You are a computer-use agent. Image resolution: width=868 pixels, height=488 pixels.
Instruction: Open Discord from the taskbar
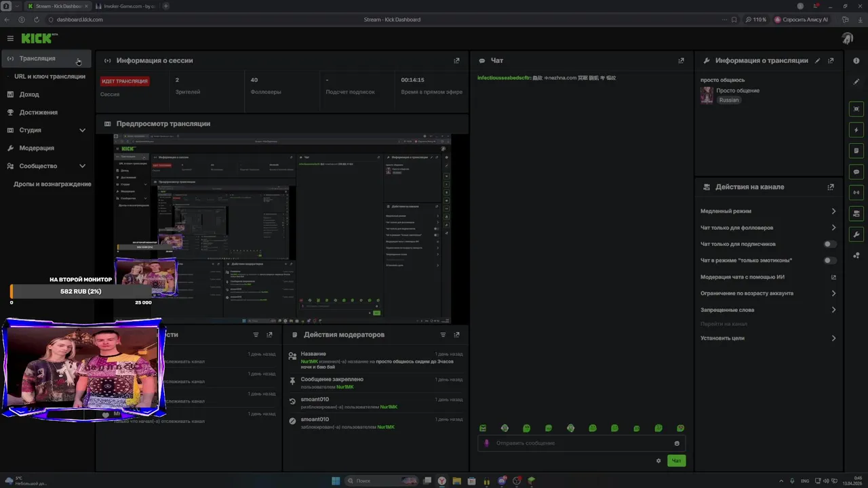click(x=502, y=481)
